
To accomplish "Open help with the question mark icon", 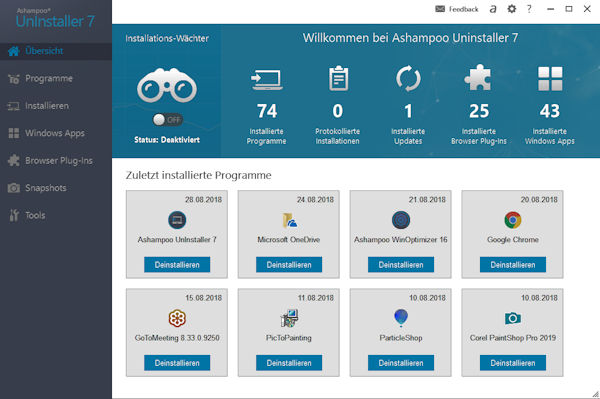I will click(x=529, y=9).
